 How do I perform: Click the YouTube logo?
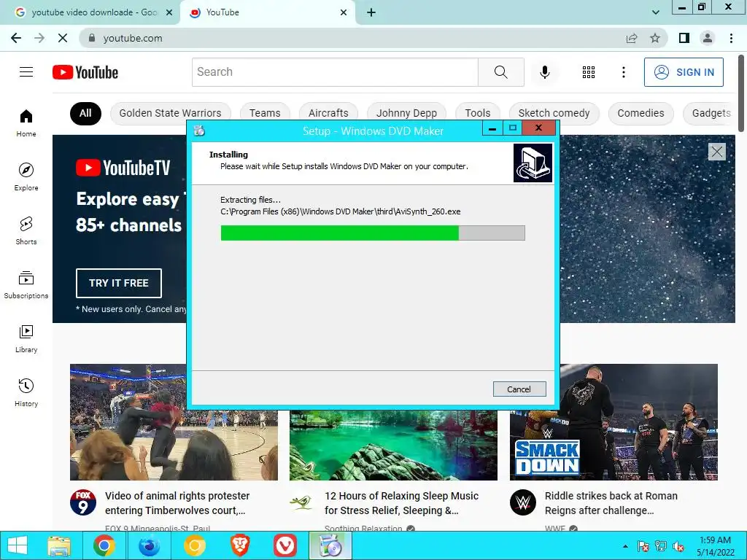[x=85, y=72]
